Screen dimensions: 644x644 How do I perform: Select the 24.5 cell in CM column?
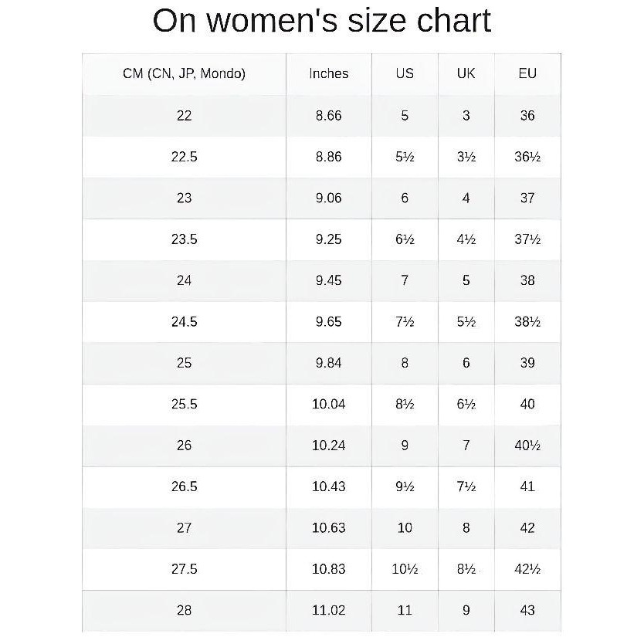tap(184, 322)
